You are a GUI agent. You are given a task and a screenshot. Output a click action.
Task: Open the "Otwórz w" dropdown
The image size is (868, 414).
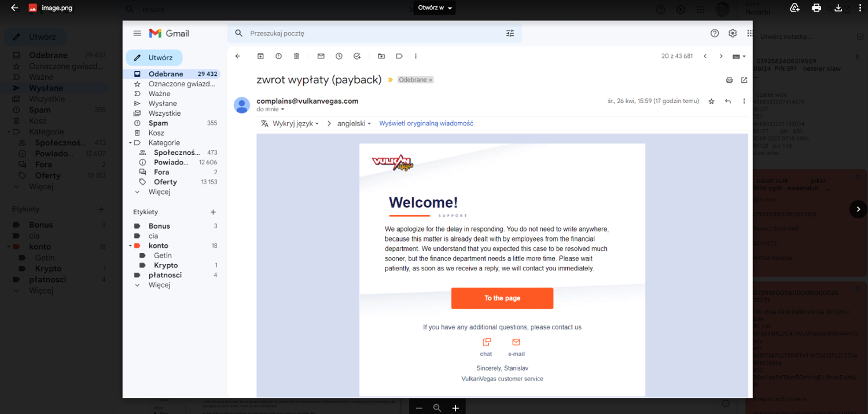pos(436,8)
